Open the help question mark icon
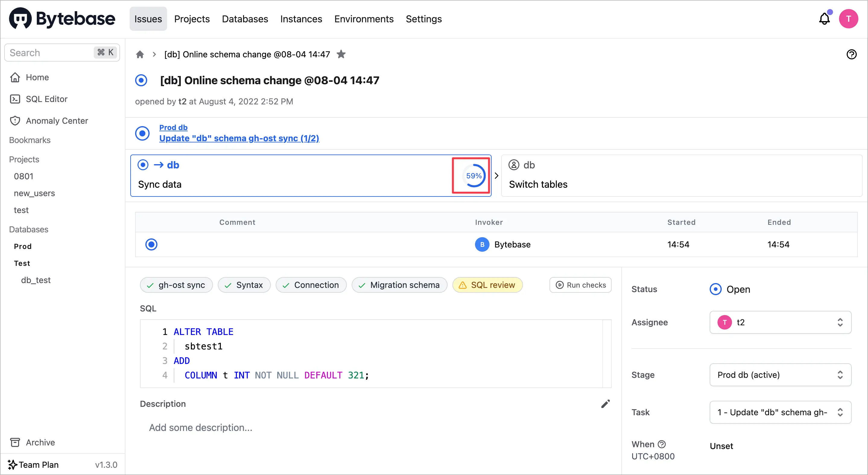 (851, 54)
